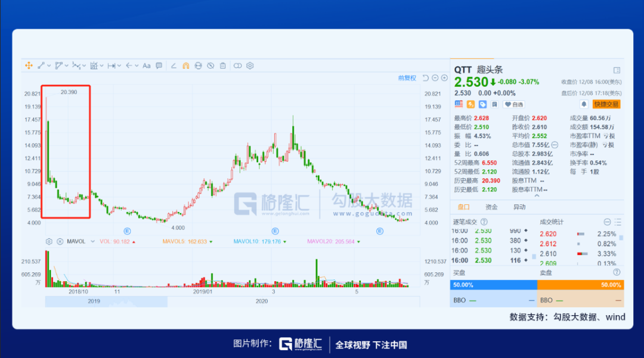Viewport: 644px width, 358px height.
Task: Click the 成交统计 list scrollbar thumb
Action: [x=621, y=238]
